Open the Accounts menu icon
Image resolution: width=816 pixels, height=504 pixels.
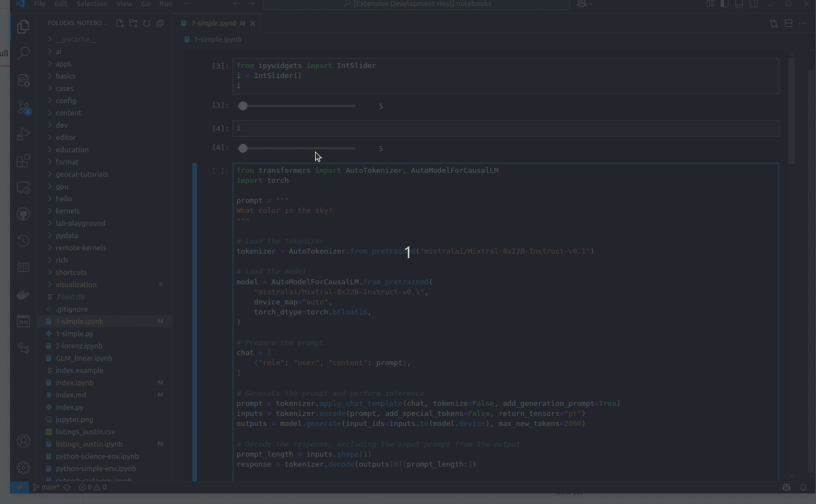[x=23, y=441]
